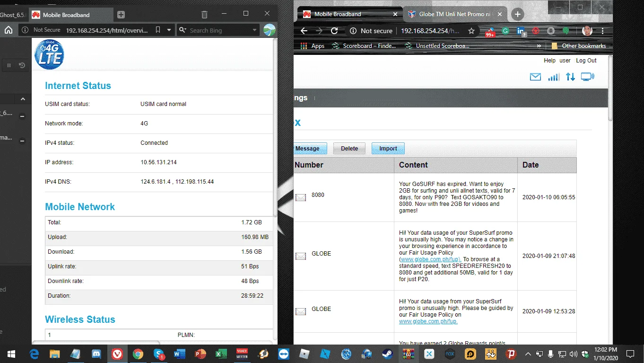644x363 pixels.
Task: Open LinkedIn extension in Chrome
Action: point(521,31)
